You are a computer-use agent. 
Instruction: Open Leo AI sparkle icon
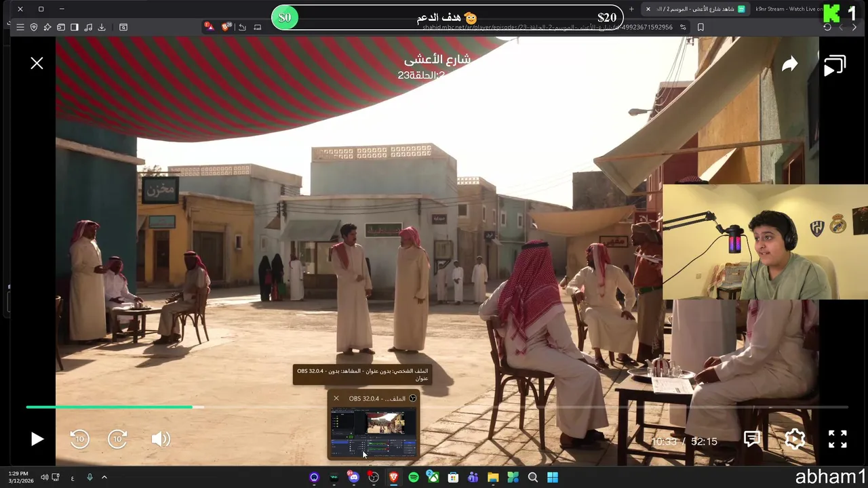(47, 27)
